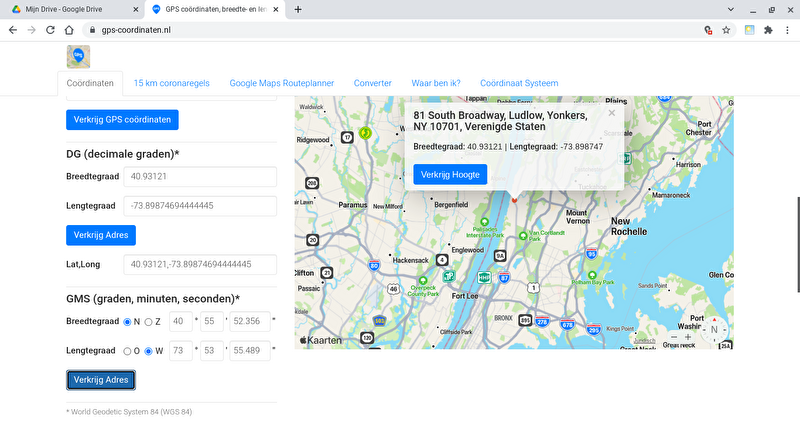Screen dimensions: 800x422
Task: Reload the gps-coordinaten.nl page
Action: (50, 30)
